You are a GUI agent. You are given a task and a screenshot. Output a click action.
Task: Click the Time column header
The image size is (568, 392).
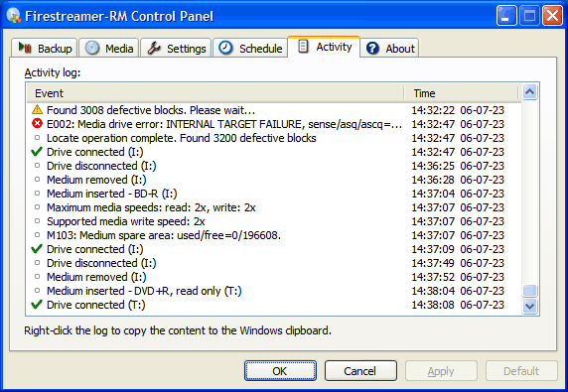pos(461,93)
